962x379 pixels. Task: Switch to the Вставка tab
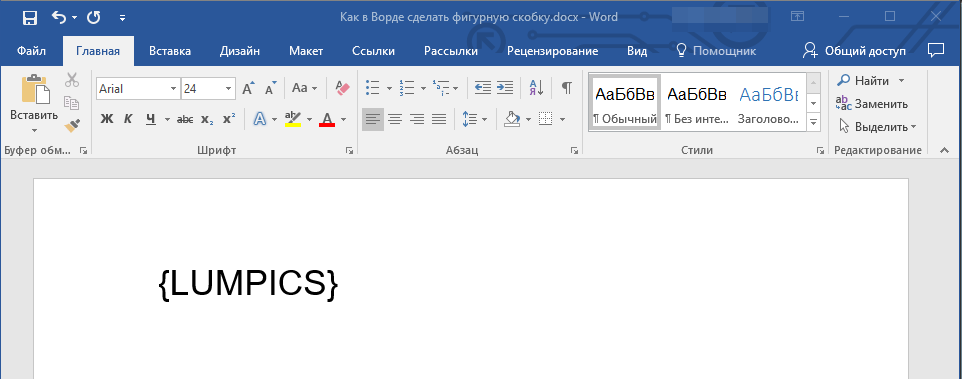point(170,51)
